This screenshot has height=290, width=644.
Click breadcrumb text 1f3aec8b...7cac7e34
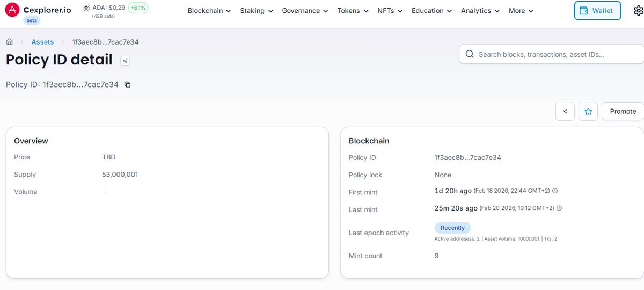pyautogui.click(x=105, y=42)
